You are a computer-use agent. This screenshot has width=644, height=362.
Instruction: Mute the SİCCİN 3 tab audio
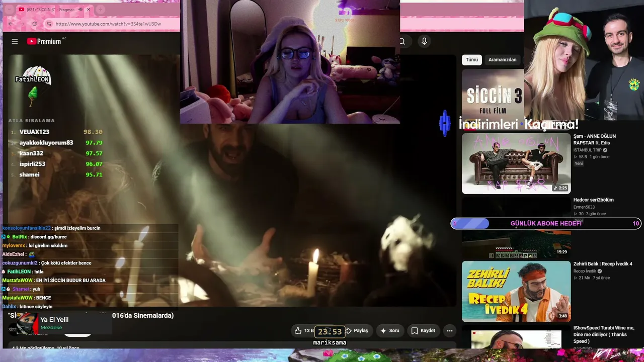coord(80,10)
